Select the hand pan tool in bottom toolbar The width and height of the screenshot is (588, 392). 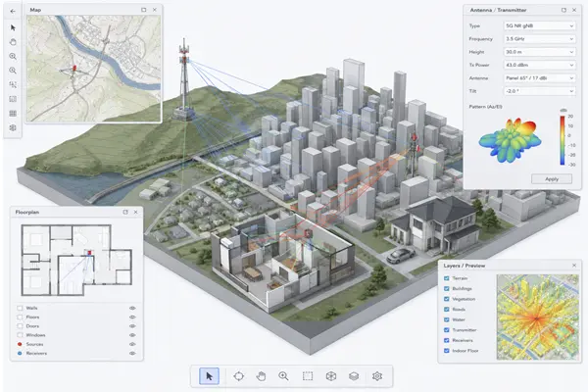click(261, 376)
